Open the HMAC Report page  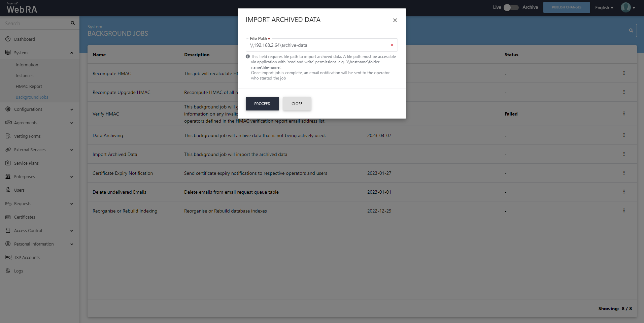29,87
